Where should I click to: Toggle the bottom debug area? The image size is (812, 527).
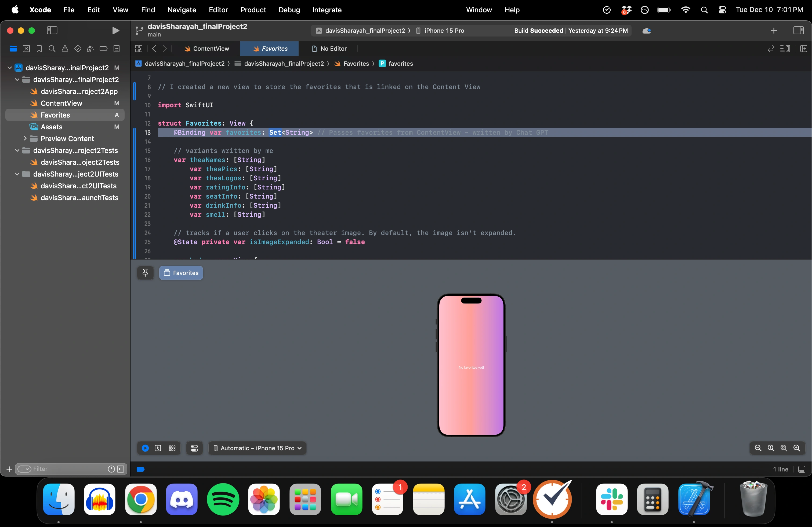802,469
